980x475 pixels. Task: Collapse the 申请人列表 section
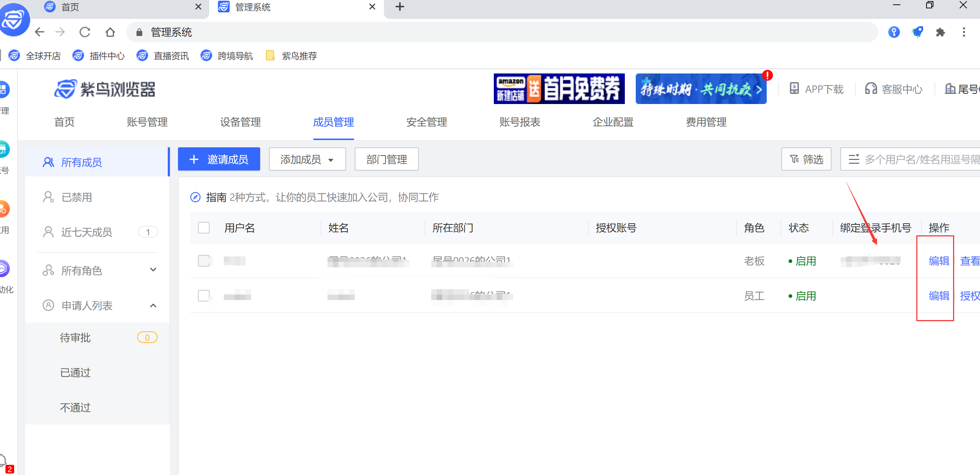pos(153,305)
